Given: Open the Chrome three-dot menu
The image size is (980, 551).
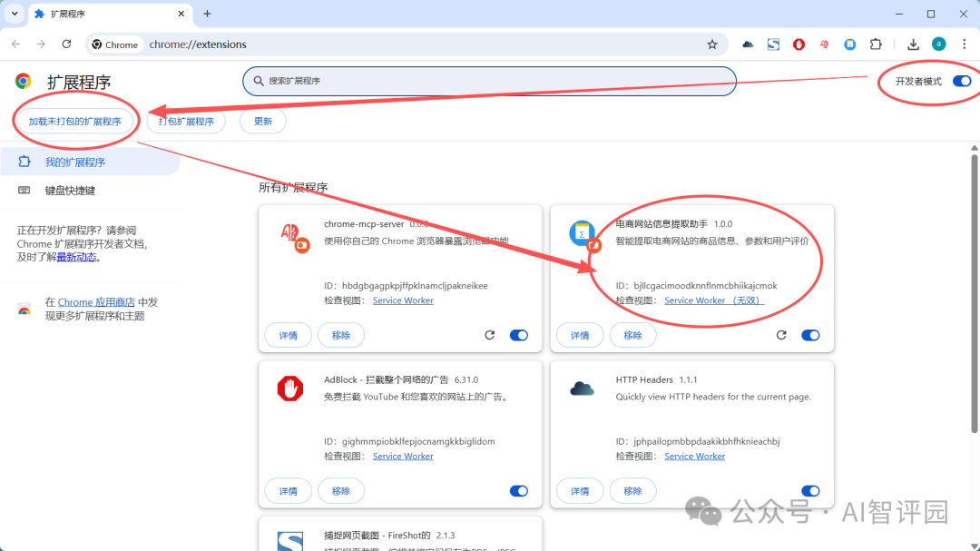Looking at the screenshot, I should pyautogui.click(x=964, y=44).
